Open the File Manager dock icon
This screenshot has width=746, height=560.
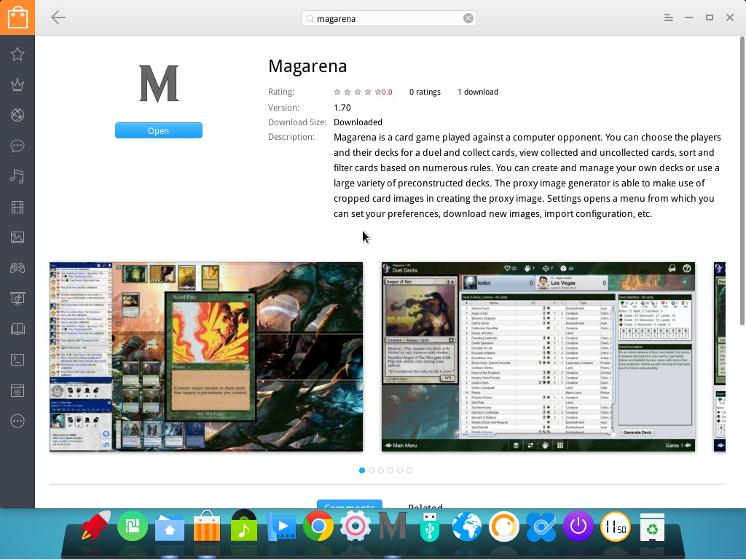(x=169, y=527)
